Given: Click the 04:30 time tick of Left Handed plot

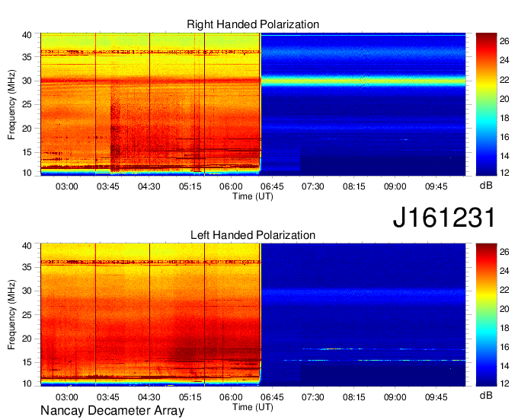Looking at the screenshot, I should (x=149, y=397).
